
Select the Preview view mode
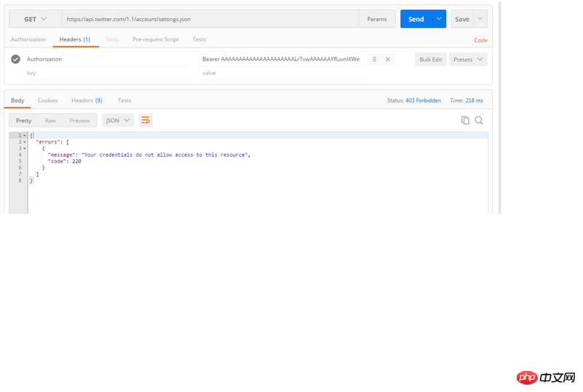[x=79, y=120]
